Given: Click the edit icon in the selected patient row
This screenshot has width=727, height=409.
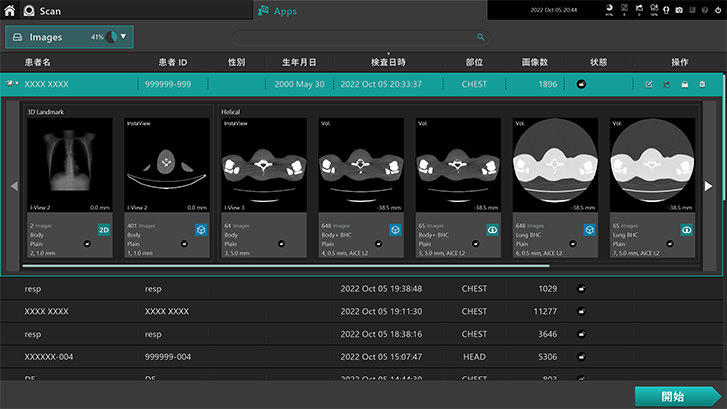Looking at the screenshot, I should (649, 85).
